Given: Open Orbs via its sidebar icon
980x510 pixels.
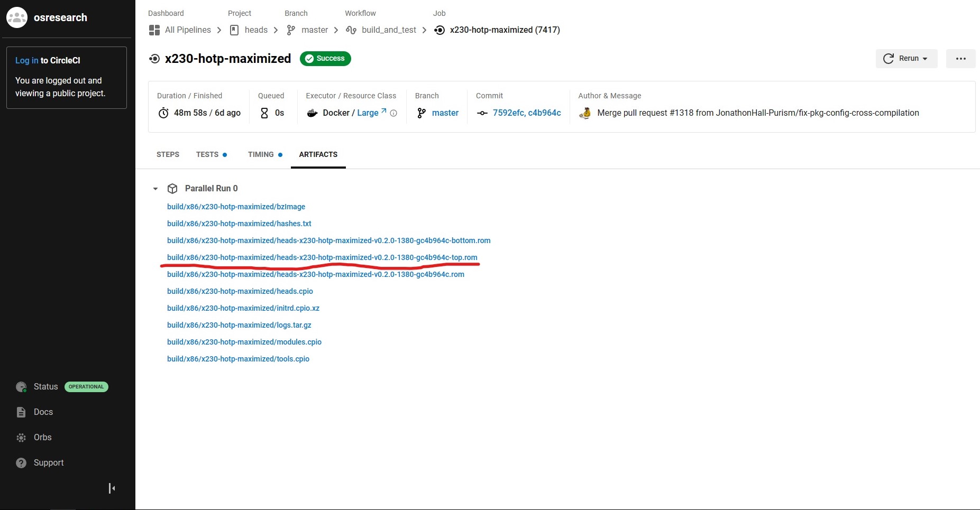Looking at the screenshot, I should 21,438.
